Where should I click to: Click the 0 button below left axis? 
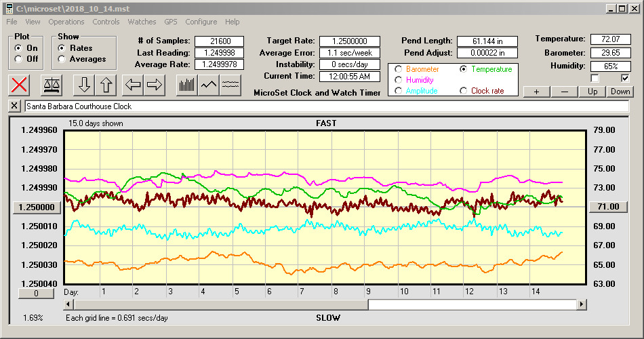pos(36,294)
